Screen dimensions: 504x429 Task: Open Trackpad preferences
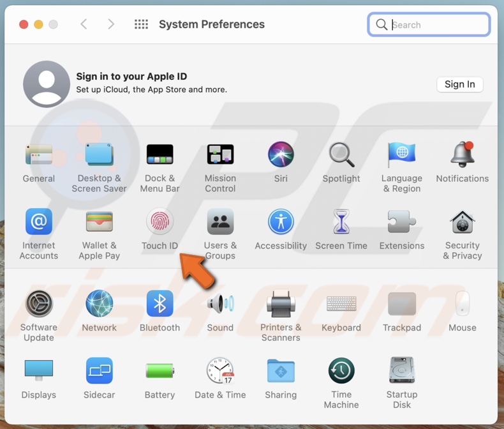pyautogui.click(x=402, y=304)
